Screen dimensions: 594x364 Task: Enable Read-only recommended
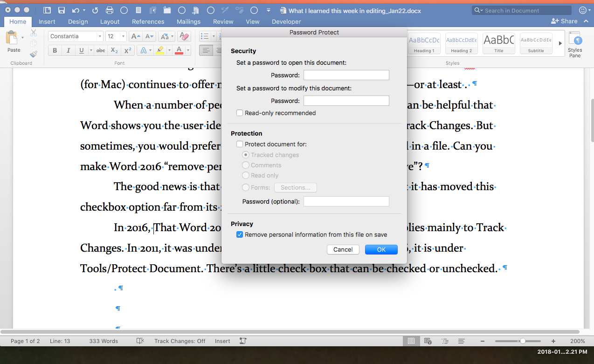pyautogui.click(x=239, y=113)
